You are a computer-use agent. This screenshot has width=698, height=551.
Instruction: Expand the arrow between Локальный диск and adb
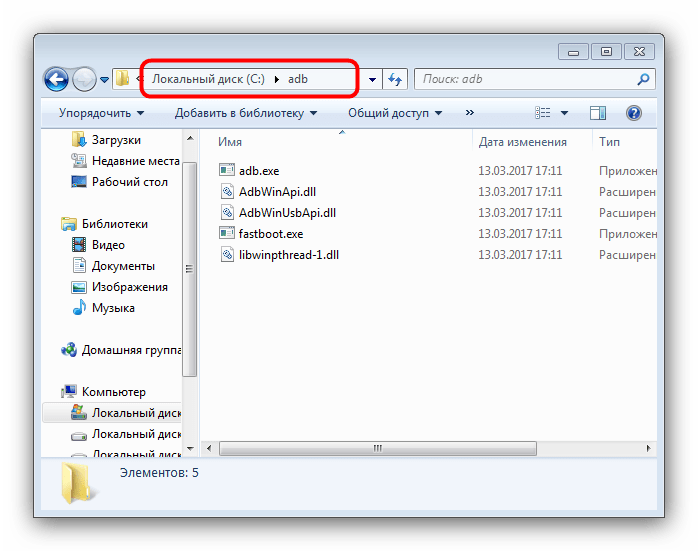coord(277,80)
